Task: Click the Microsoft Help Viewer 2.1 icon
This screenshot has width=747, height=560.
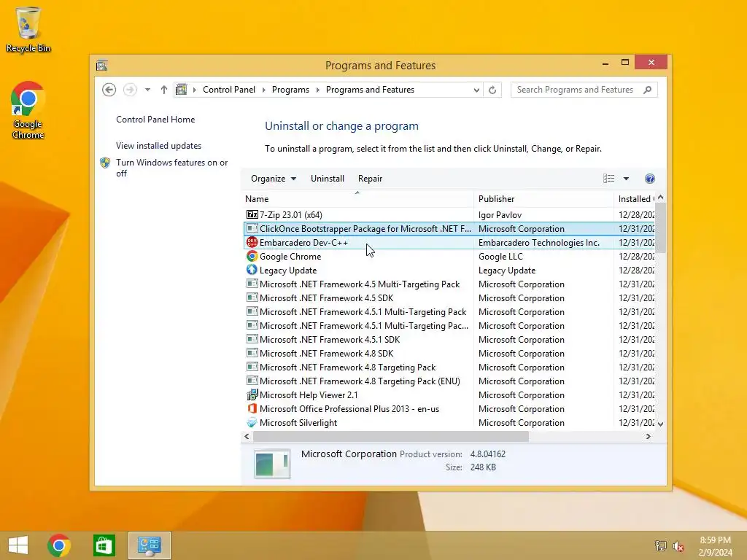Action: [252, 394]
